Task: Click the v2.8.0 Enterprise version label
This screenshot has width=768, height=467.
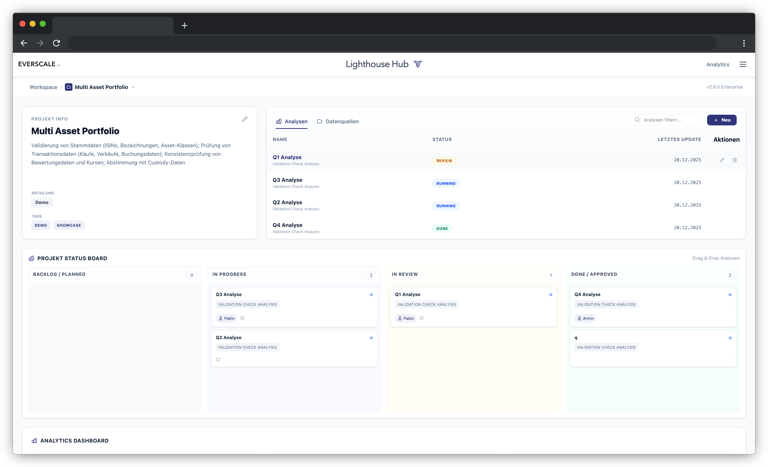Action: click(724, 87)
